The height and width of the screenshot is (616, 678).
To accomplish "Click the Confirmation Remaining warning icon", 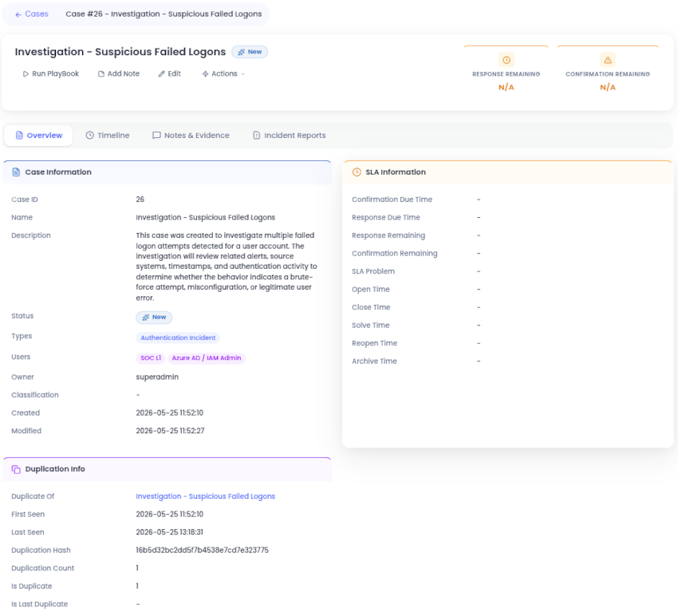I will [608, 60].
